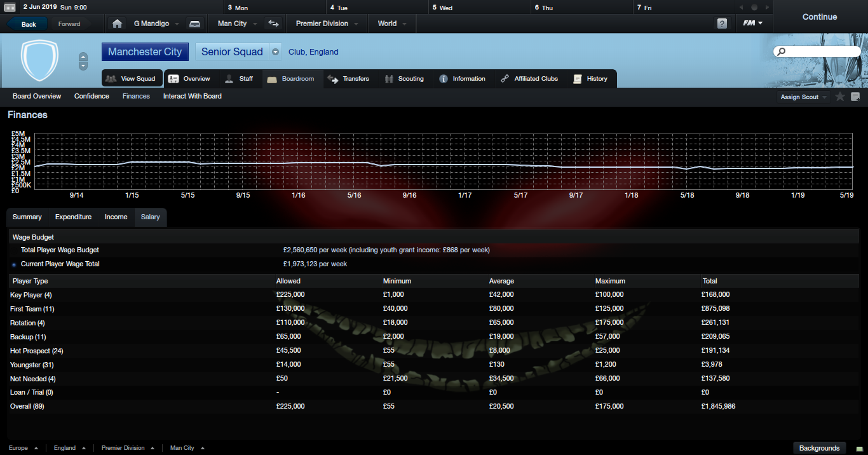This screenshot has width=868, height=455.
Task: Select Confidence submenu
Action: [x=92, y=97]
